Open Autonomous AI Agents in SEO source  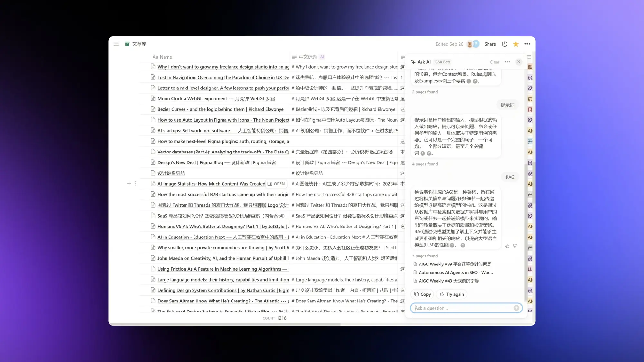[x=453, y=272]
